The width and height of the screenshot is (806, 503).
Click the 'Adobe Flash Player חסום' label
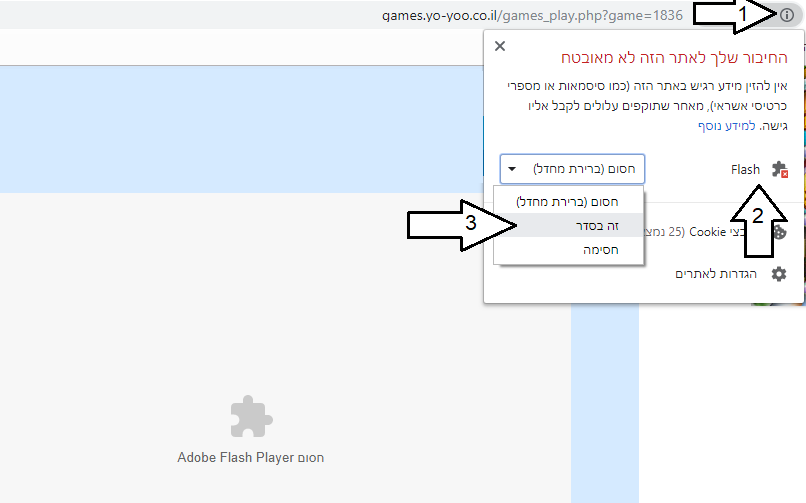[251, 458]
